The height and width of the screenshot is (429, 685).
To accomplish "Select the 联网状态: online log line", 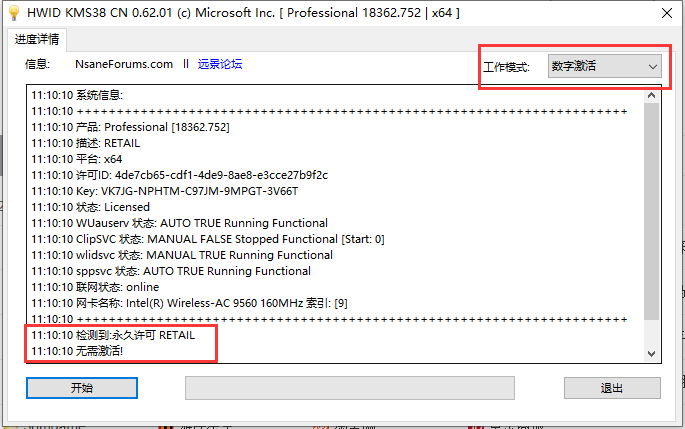I will click(95, 287).
